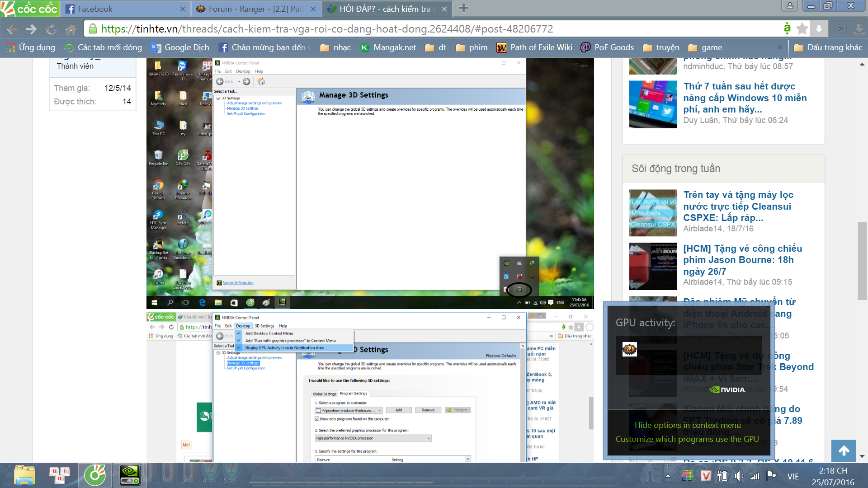This screenshot has width=868, height=488.
Task: Reload the current tinhte.vn page
Action: (51, 29)
